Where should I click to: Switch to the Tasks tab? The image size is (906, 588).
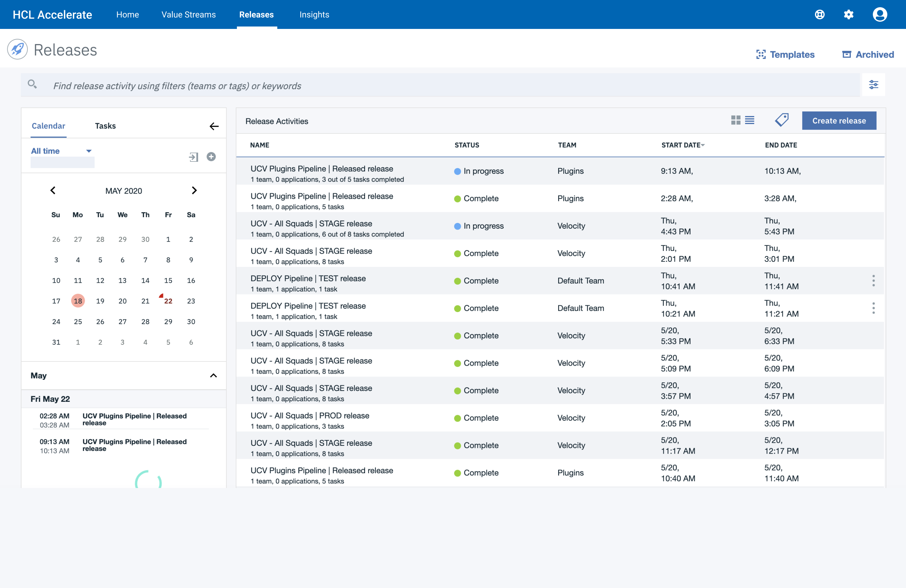click(105, 126)
